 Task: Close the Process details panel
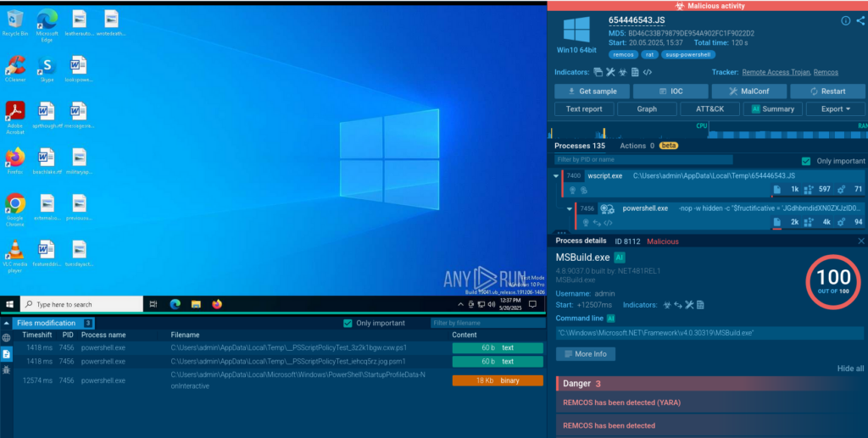(860, 241)
